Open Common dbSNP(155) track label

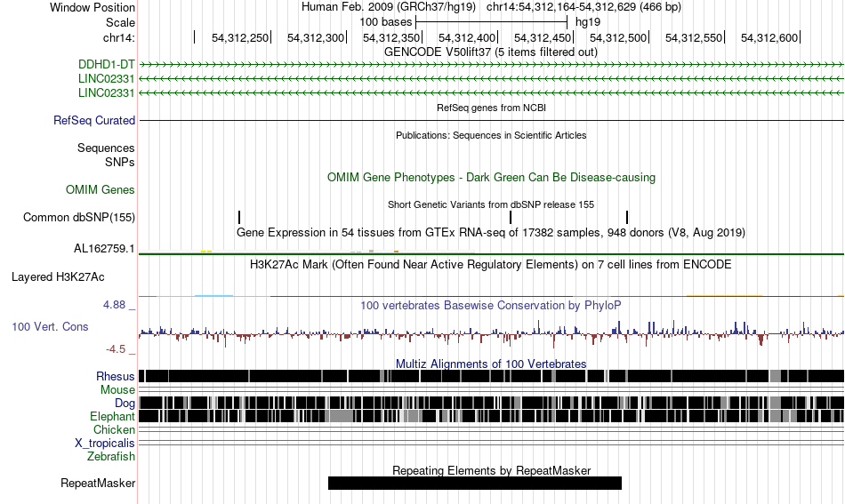click(x=78, y=217)
